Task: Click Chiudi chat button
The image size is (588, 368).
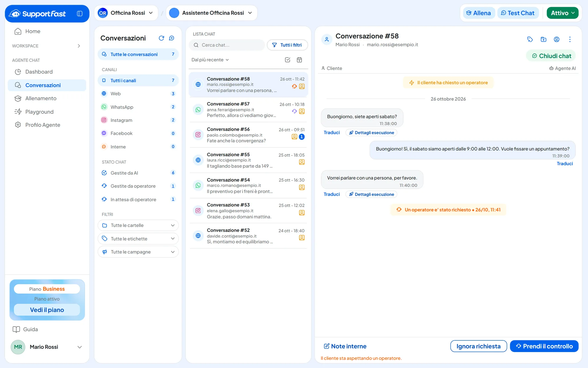Action: [551, 56]
